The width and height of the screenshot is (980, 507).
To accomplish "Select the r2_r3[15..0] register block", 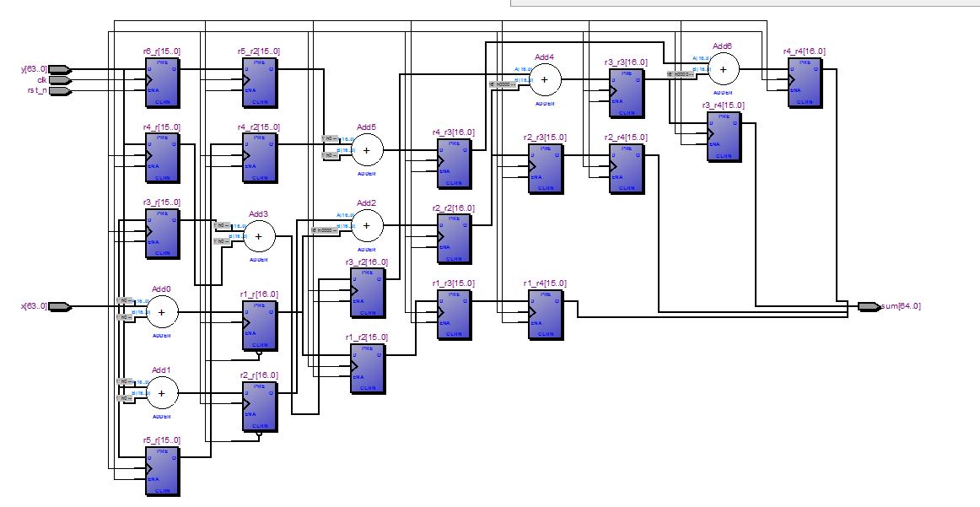I will click(x=545, y=169).
